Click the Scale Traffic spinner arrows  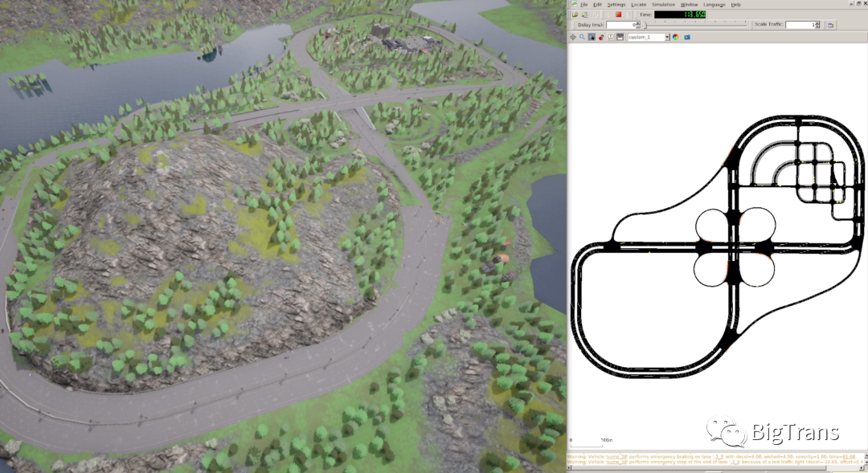[817, 25]
